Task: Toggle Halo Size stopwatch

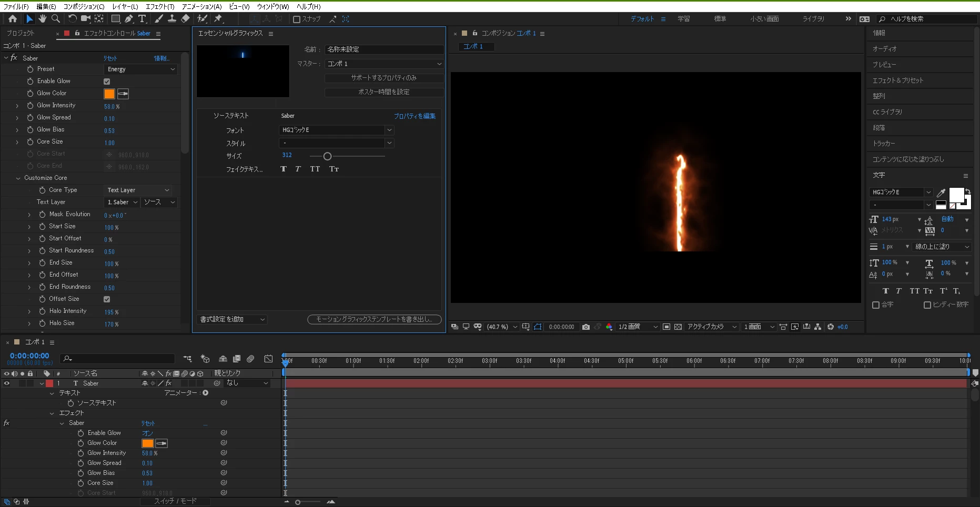Action: [x=43, y=323]
